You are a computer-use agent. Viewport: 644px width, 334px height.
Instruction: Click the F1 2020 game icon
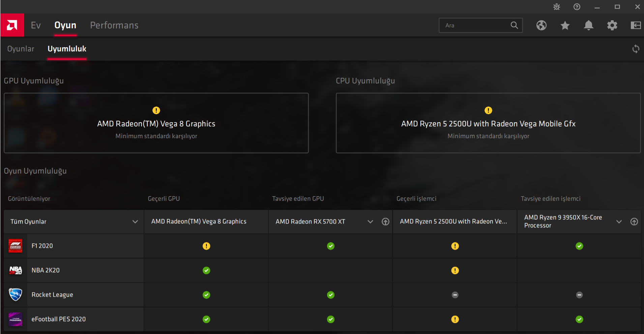click(x=16, y=246)
